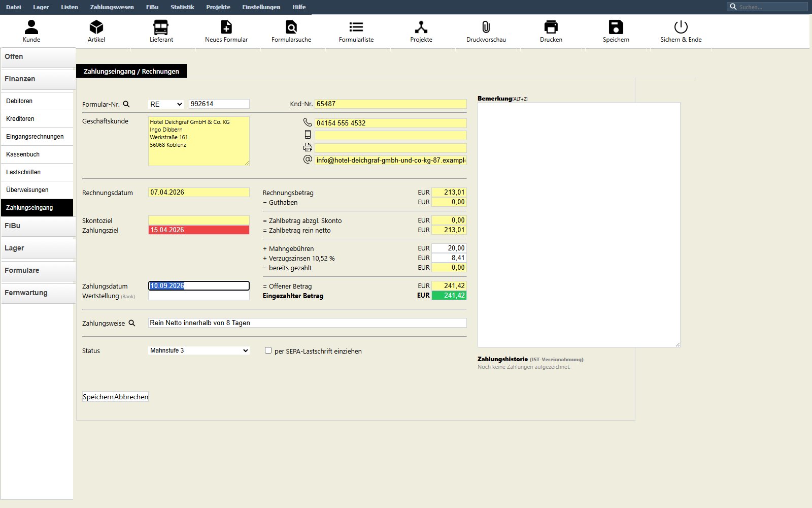Open the Lieferant truck icon
812x508 pixels.
pyautogui.click(x=161, y=27)
